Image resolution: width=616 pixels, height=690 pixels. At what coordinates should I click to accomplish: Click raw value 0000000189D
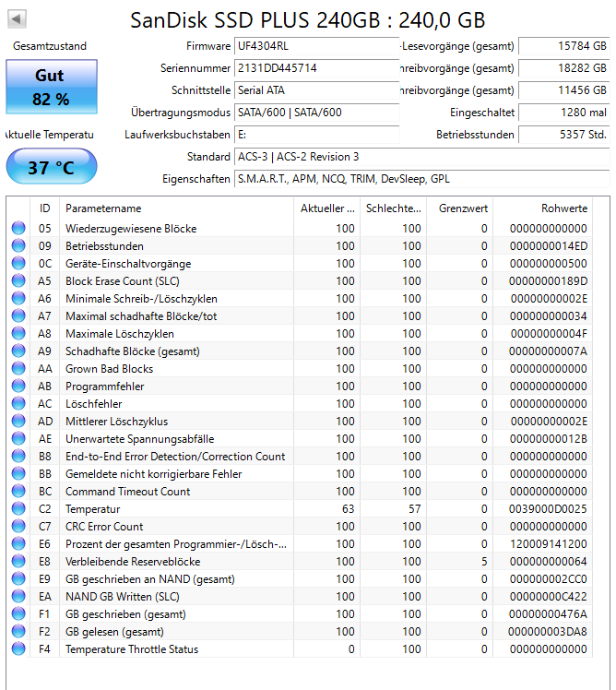click(548, 280)
